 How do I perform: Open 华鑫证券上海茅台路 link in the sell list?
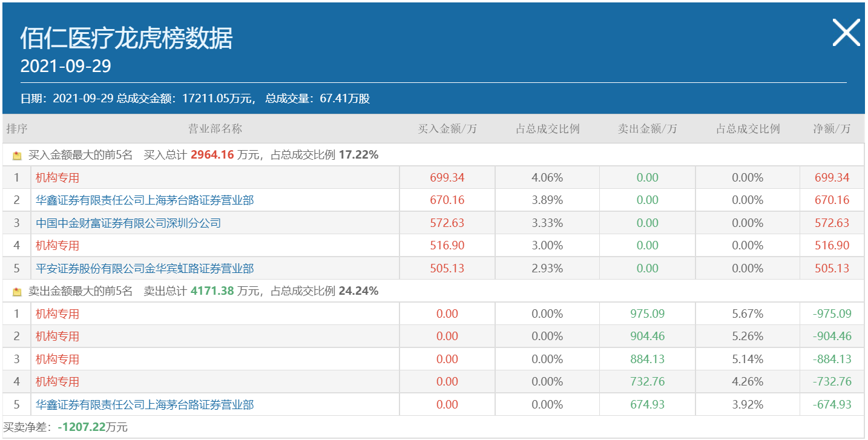145,405
